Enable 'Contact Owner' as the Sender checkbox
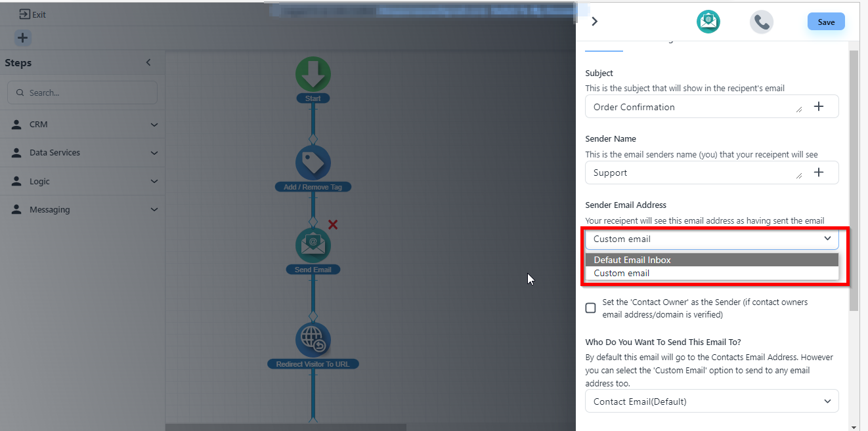 point(591,308)
